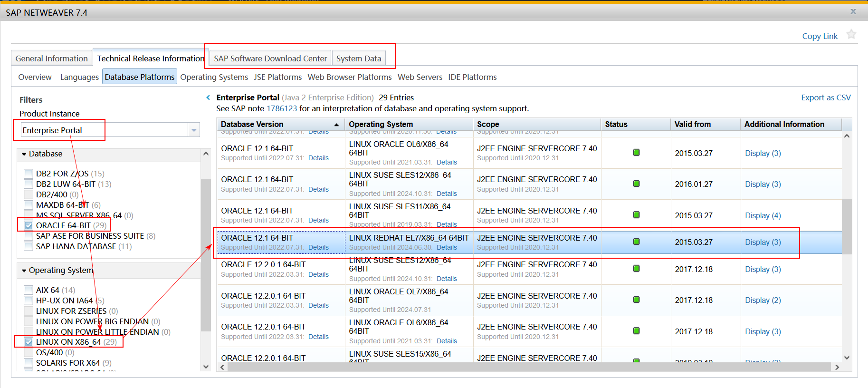Switch to Web Browser Platforms sub-tab
This screenshot has width=868, height=388.
click(350, 77)
